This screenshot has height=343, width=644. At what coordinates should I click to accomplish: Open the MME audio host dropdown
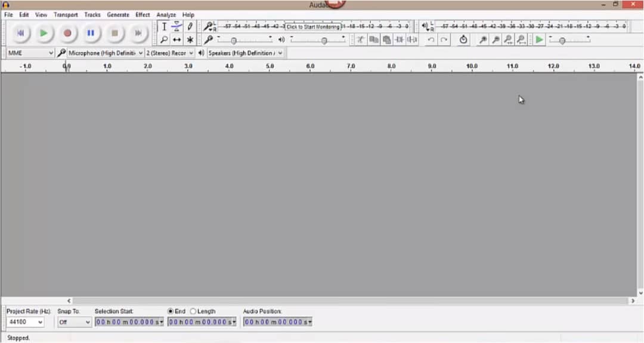point(30,53)
